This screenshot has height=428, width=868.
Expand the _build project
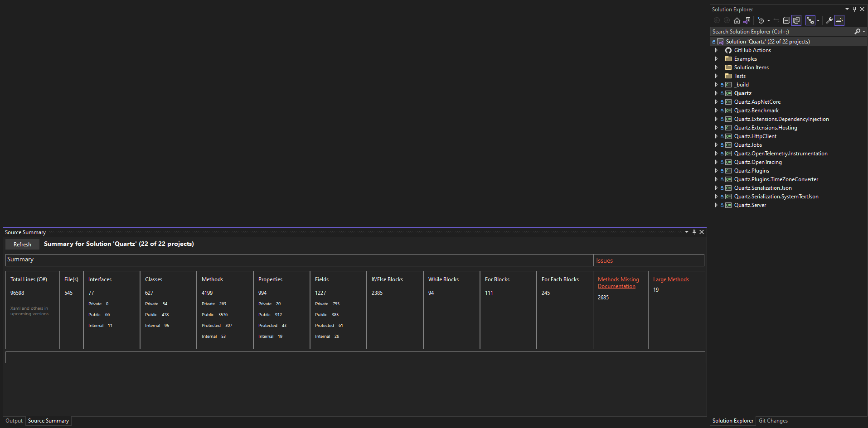(716, 85)
